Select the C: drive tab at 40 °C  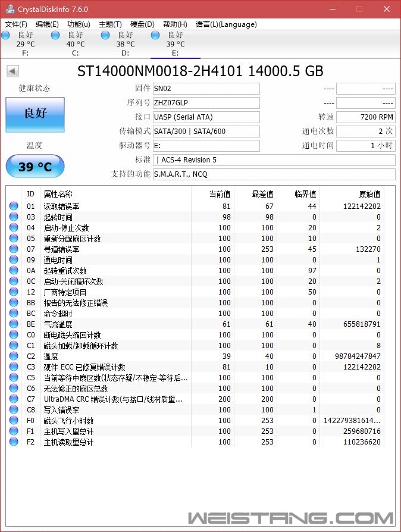tap(76, 44)
